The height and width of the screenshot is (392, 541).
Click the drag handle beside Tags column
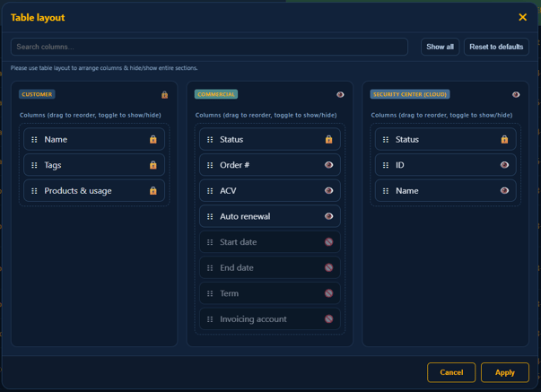pyautogui.click(x=34, y=165)
